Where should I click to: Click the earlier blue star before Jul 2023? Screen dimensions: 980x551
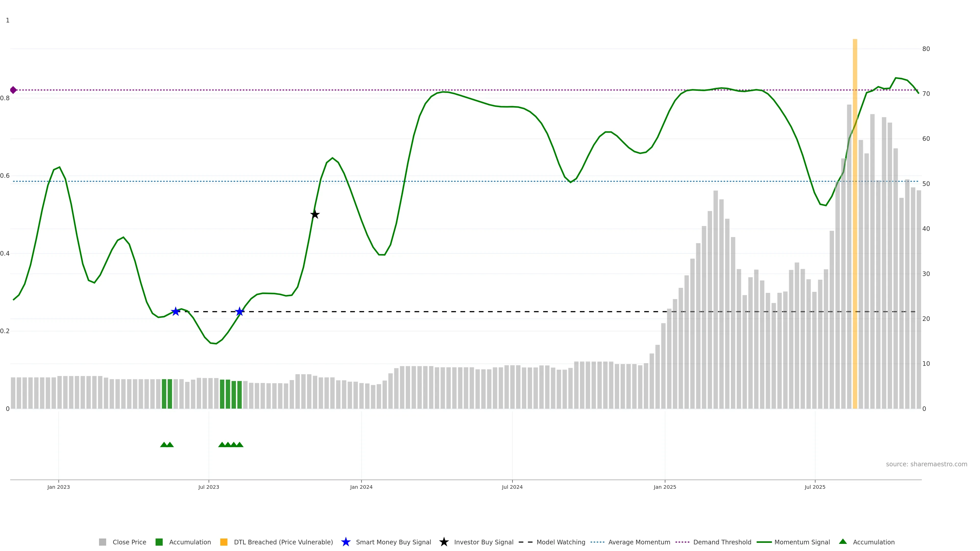click(x=175, y=311)
